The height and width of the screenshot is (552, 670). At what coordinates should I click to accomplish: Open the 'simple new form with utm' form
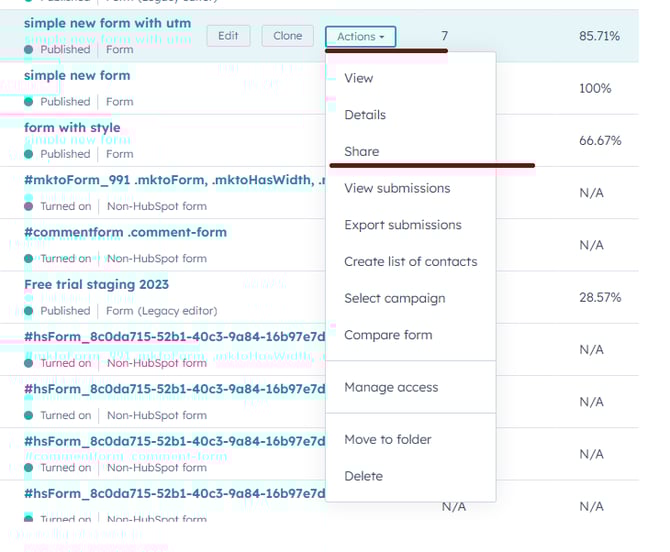tap(106, 22)
